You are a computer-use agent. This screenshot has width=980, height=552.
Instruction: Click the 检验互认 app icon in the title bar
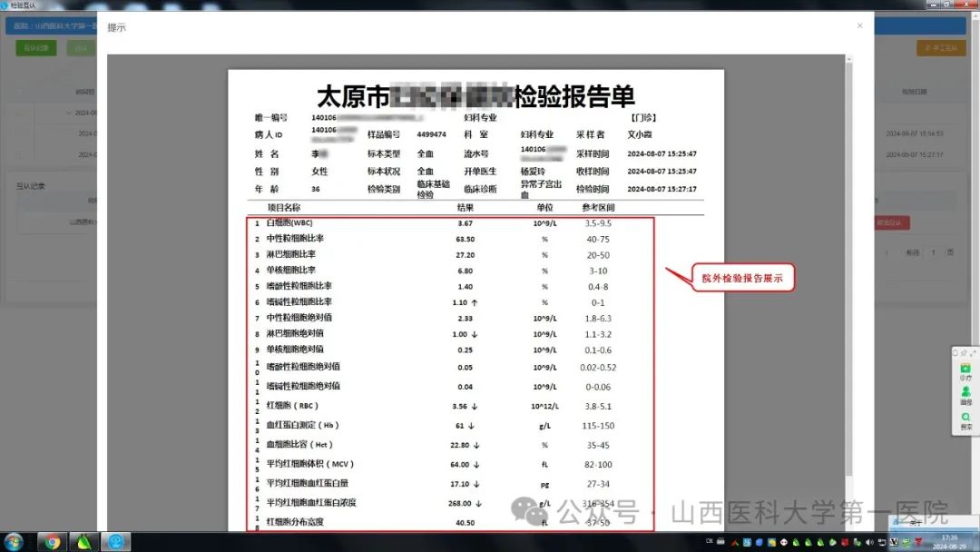[x=6, y=5]
